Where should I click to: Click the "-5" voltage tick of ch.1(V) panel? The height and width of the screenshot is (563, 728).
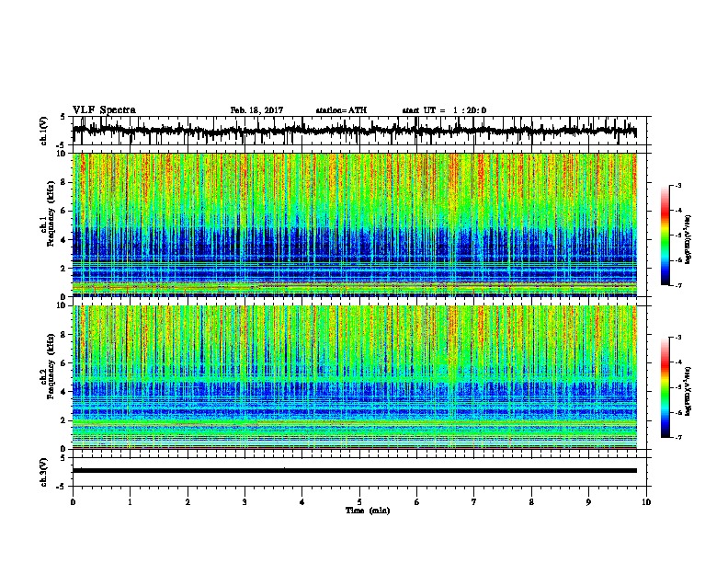(62, 145)
